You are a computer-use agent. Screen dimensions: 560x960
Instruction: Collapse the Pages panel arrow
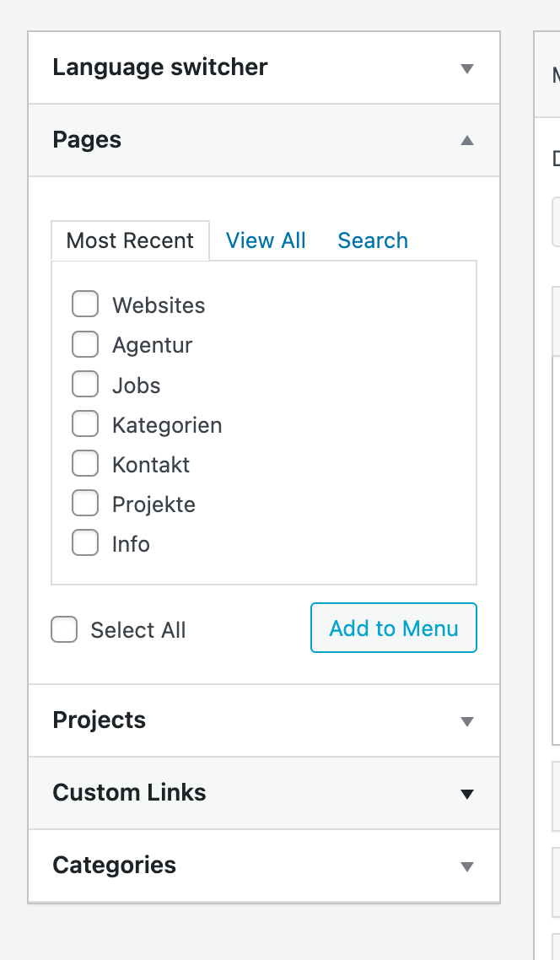coord(467,140)
